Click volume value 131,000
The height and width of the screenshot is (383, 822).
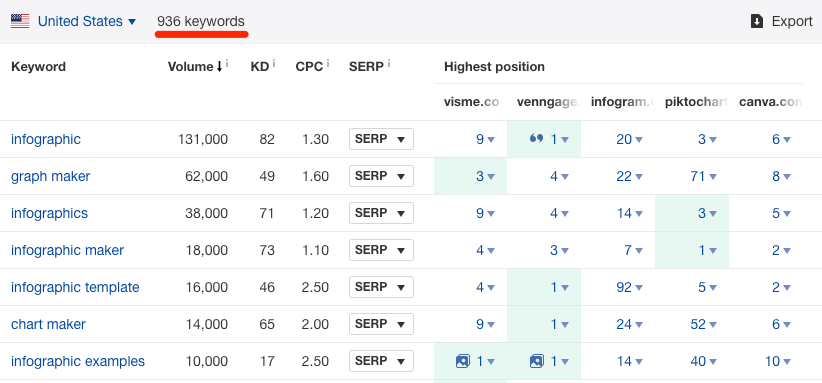(x=203, y=139)
